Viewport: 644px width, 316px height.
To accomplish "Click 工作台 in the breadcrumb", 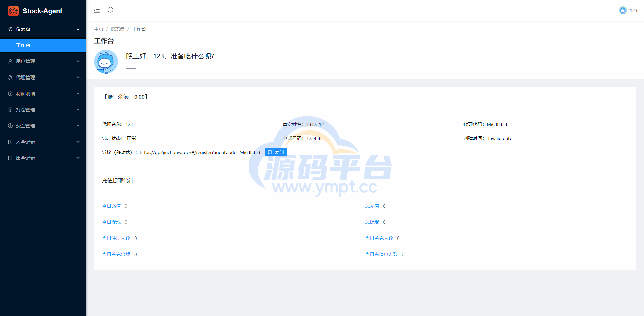I will tap(139, 29).
